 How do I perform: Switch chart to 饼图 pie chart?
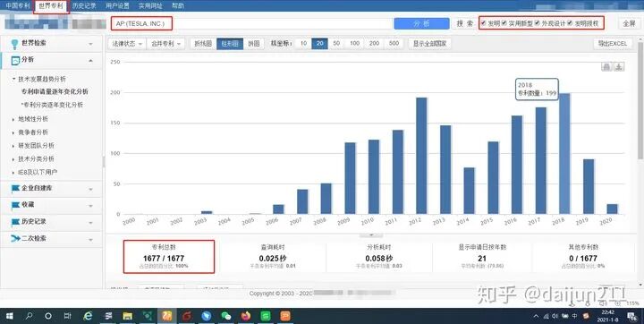click(254, 44)
